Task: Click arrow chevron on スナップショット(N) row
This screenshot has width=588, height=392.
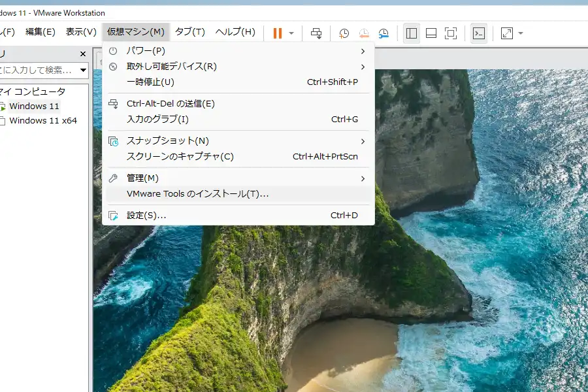Action: coord(363,141)
